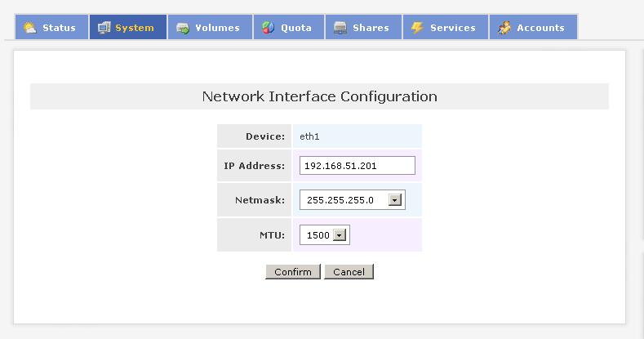Click the Cancel button
This screenshot has width=644, height=339.
349,272
